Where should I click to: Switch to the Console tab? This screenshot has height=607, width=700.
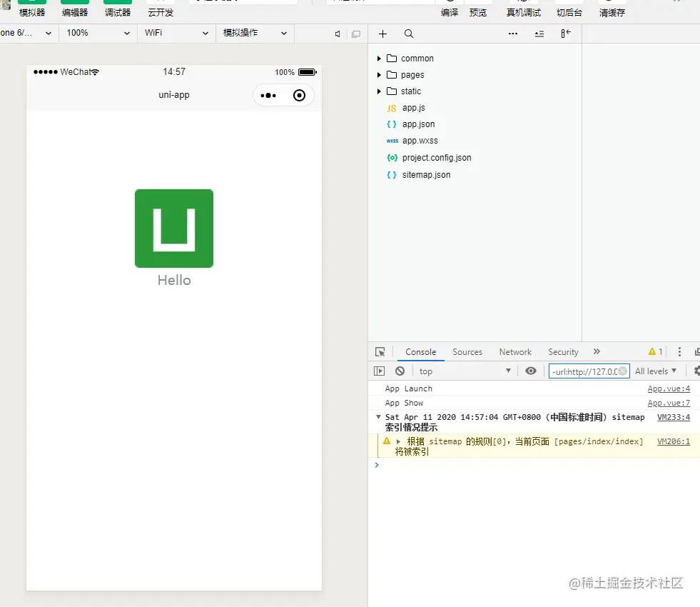click(x=420, y=352)
